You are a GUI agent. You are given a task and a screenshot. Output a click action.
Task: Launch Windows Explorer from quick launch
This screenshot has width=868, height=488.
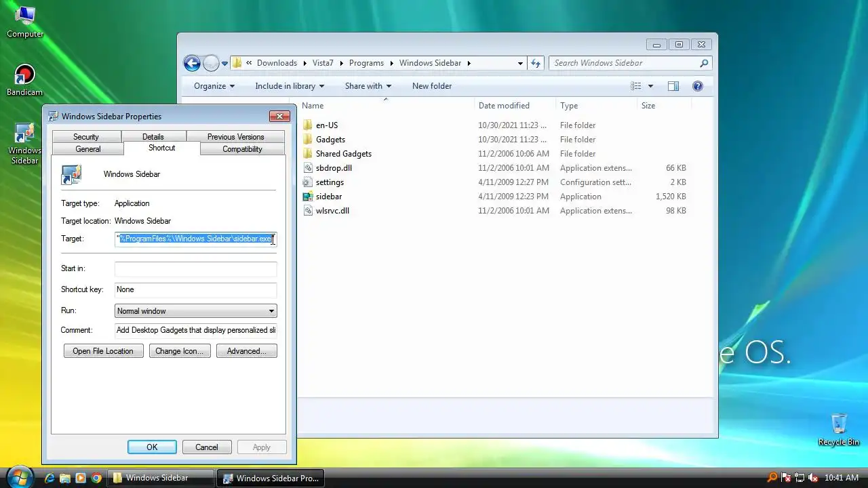[x=65, y=478]
